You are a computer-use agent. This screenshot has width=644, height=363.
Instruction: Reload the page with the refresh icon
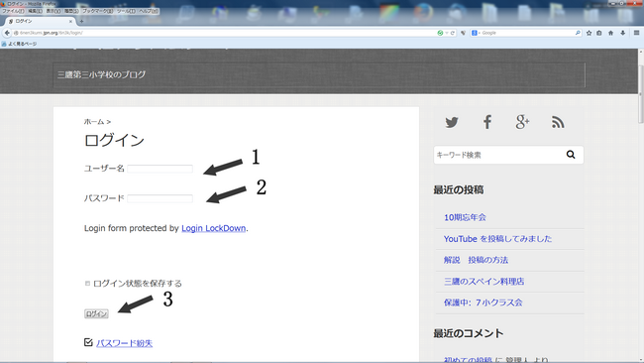click(453, 33)
